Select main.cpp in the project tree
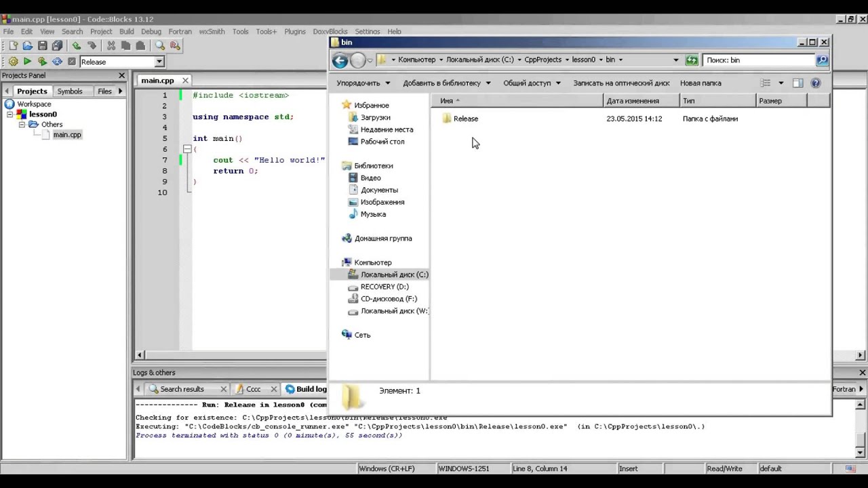The width and height of the screenshot is (868, 488). [x=67, y=135]
